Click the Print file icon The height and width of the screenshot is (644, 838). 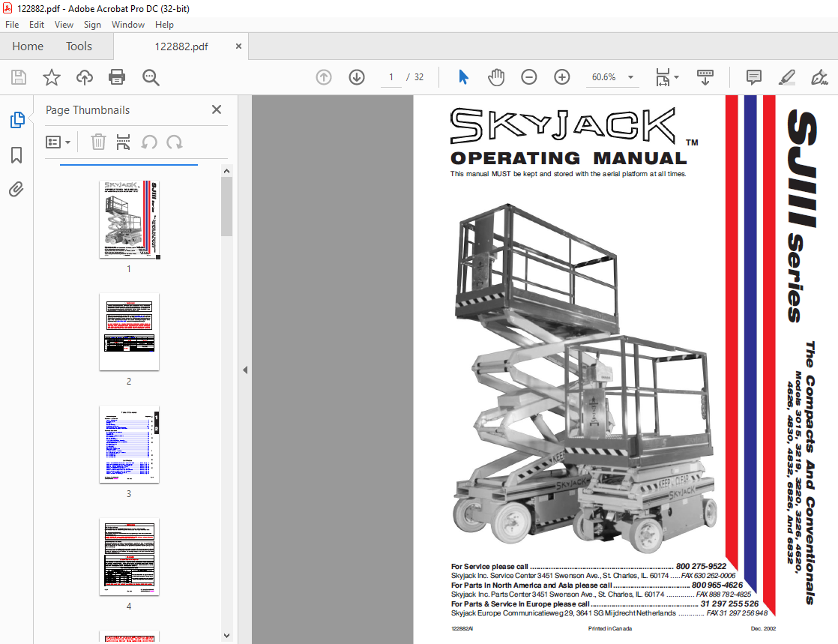click(x=117, y=77)
